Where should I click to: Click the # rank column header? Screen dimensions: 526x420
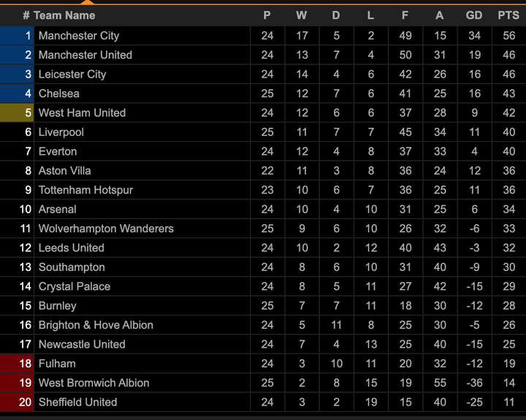click(x=26, y=15)
